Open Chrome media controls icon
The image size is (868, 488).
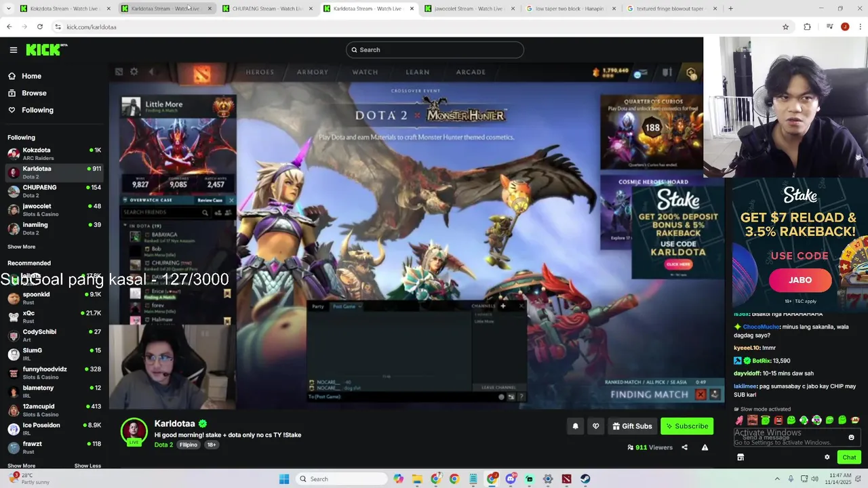point(829,27)
